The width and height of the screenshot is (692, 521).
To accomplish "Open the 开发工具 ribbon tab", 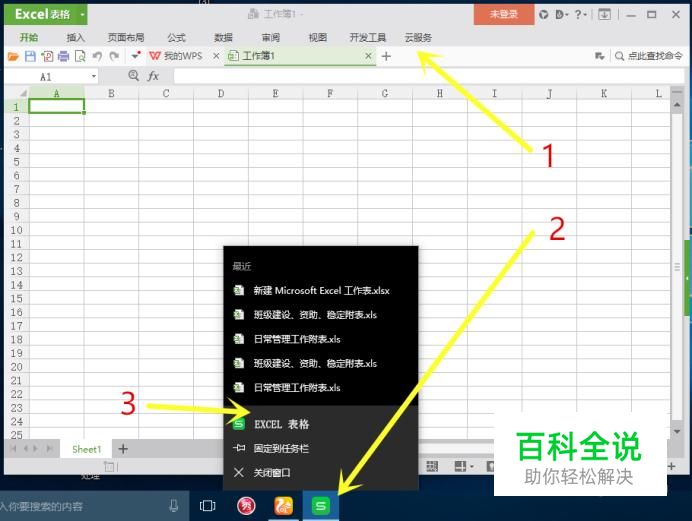I will click(368, 37).
